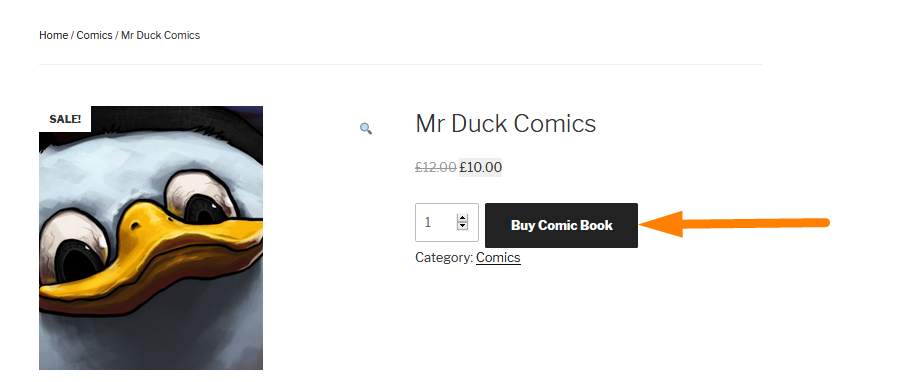The height and width of the screenshot is (382, 897).
Task: Go to Home via the breadcrumb
Action: 53,35
